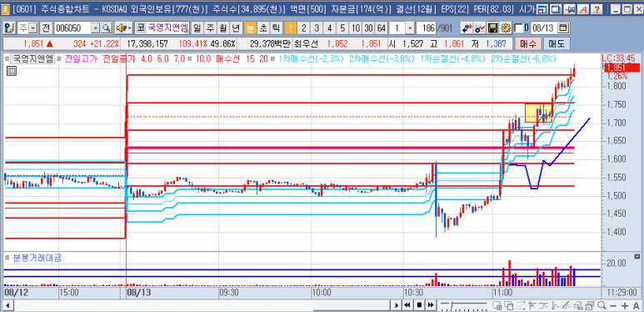The width and height of the screenshot is (644, 312).
Task: Click the 매수 buy button
Action: pyautogui.click(x=527, y=43)
